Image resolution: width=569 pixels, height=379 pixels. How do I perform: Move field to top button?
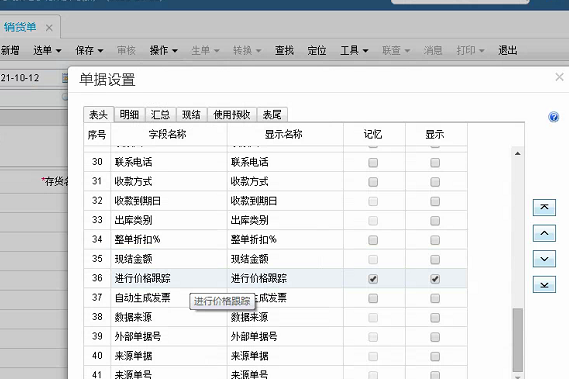click(544, 207)
